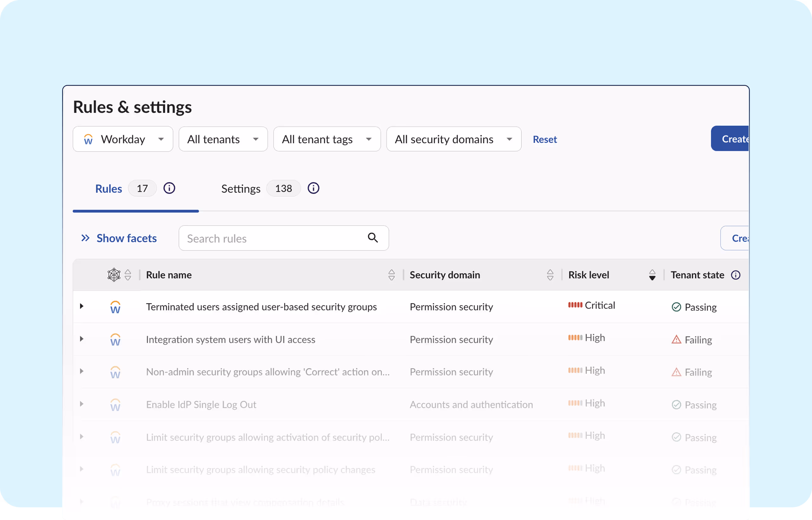Toggle sort on Security domain column
This screenshot has width=812, height=520.
pyautogui.click(x=550, y=275)
